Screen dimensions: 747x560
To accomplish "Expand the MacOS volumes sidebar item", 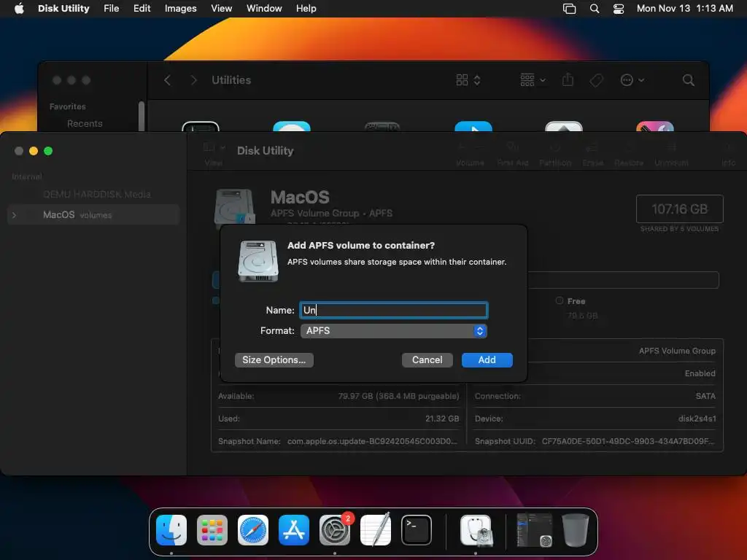I will [x=15, y=215].
